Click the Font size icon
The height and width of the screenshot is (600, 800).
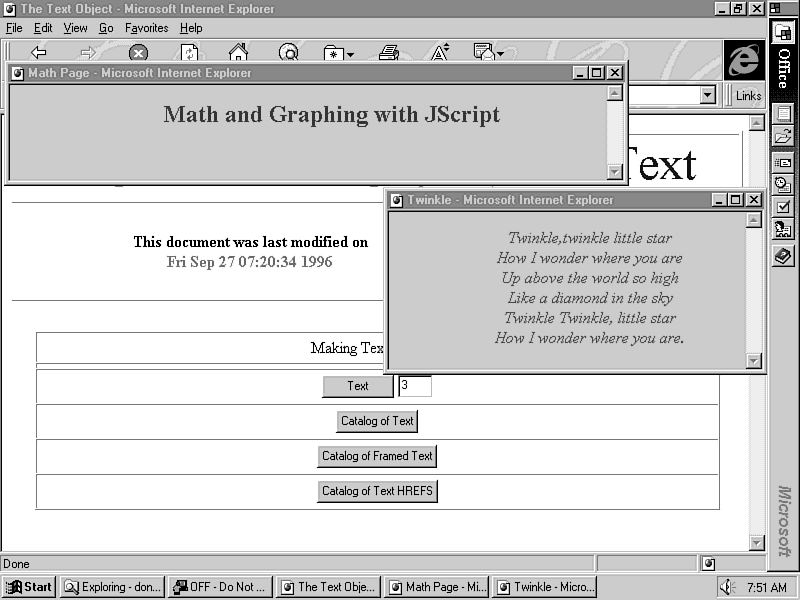point(439,52)
